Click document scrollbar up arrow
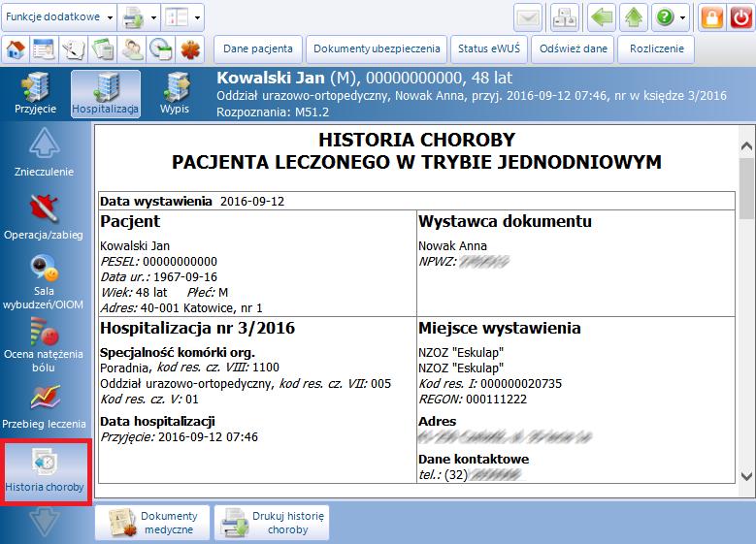756x544 pixels. point(746,145)
